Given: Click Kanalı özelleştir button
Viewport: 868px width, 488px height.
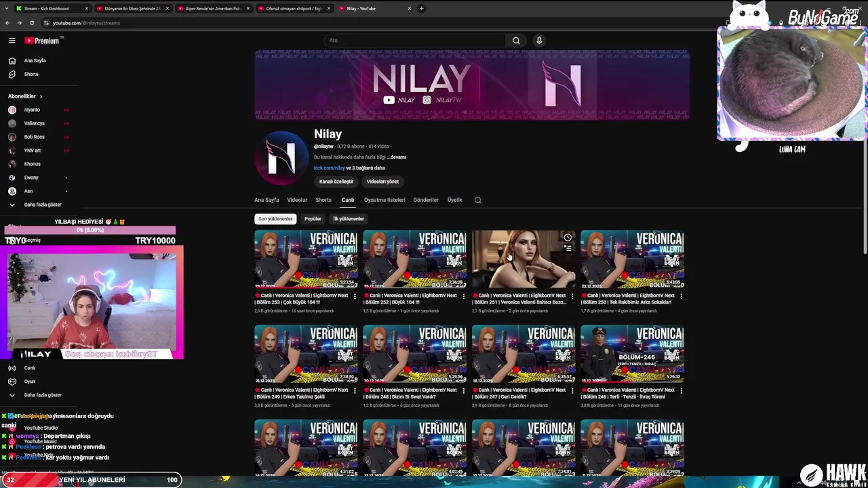Looking at the screenshot, I should tap(336, 182).
